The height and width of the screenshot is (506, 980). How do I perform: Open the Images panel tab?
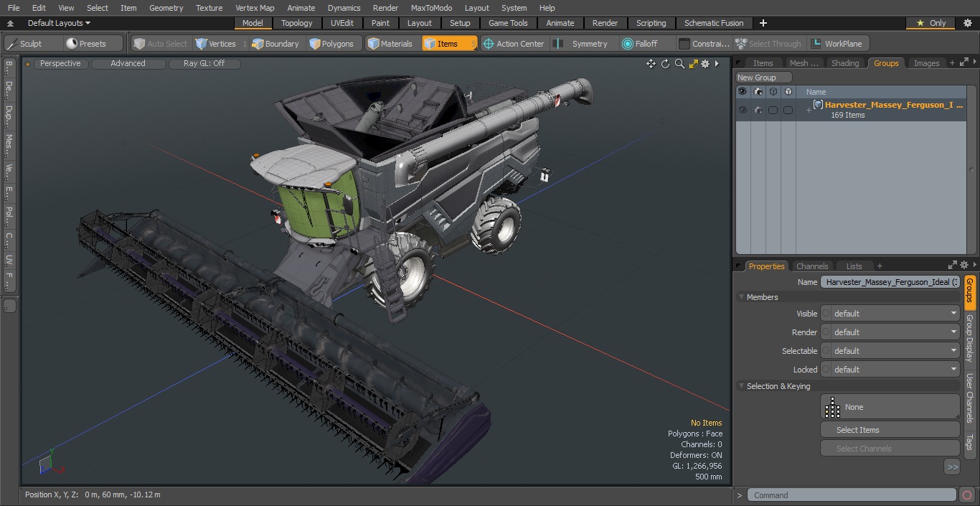click(x=926, y=63)
